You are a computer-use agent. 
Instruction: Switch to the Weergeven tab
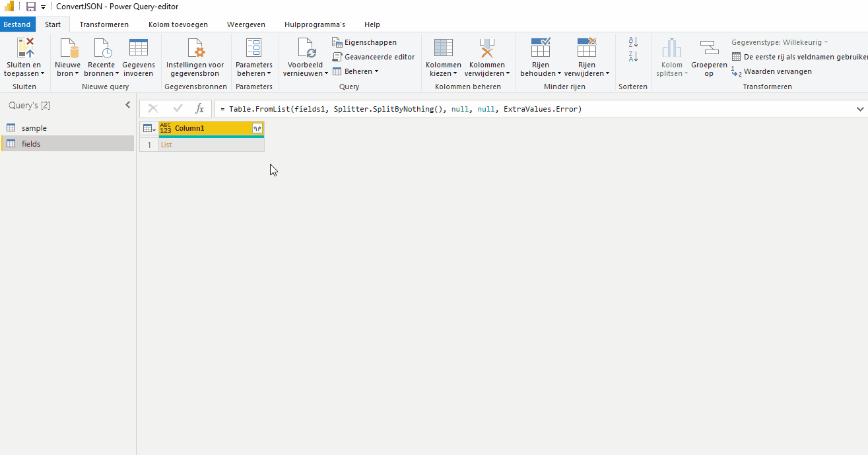click(x=246, y=24)
